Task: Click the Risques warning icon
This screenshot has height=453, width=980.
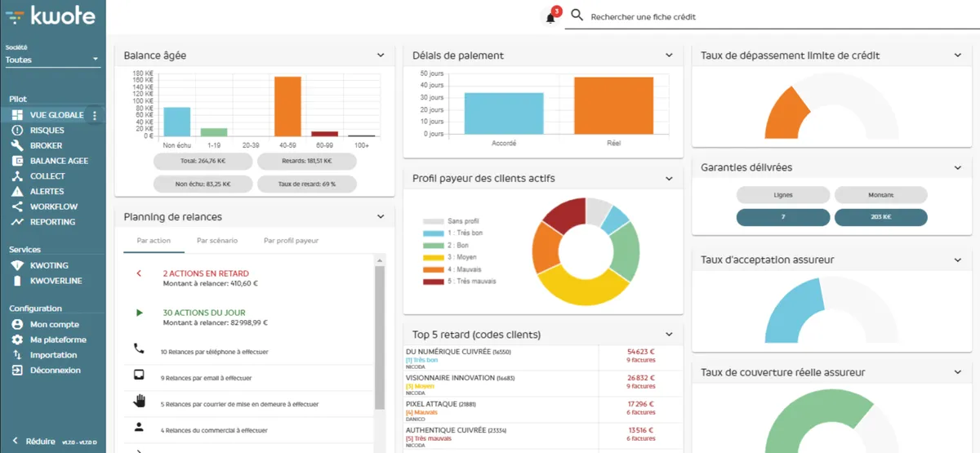Action: pos(16,131)
